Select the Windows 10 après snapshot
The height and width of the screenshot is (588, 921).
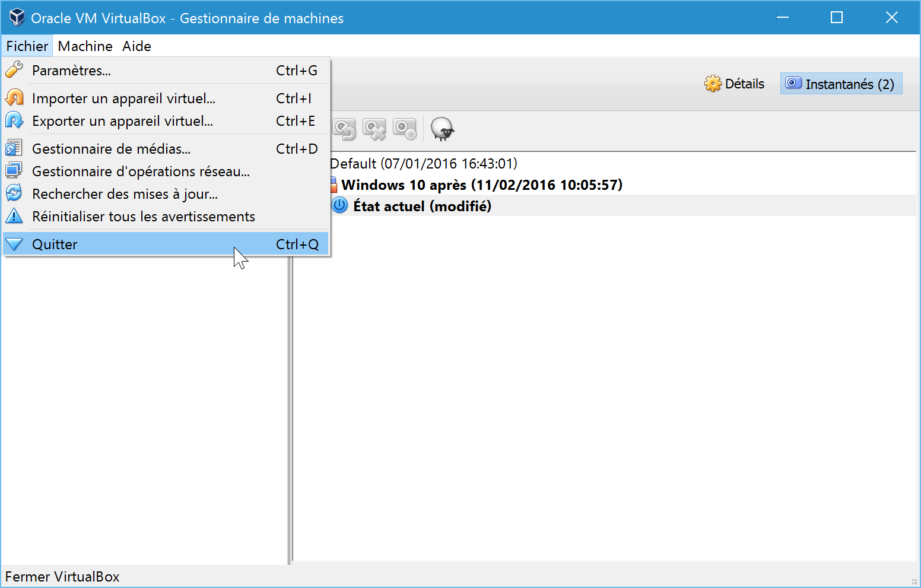click(x=482, y=185)
